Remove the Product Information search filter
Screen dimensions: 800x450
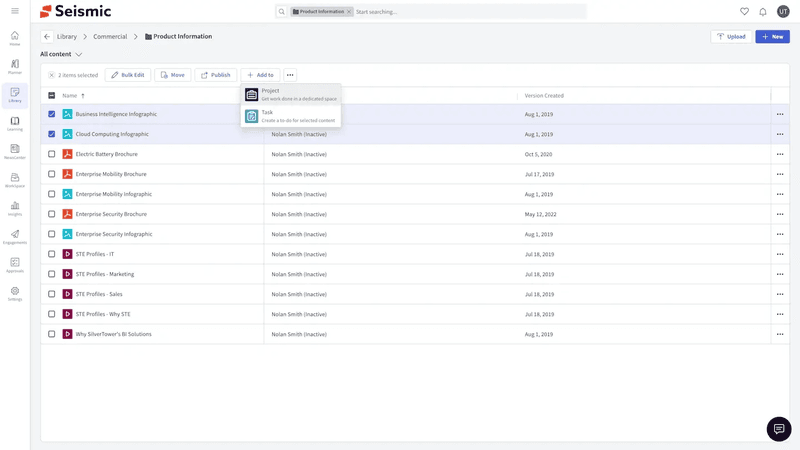(x=349, y=12)
